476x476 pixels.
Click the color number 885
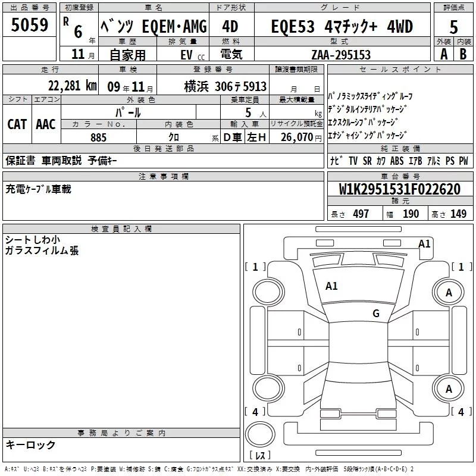click(98, 137)
